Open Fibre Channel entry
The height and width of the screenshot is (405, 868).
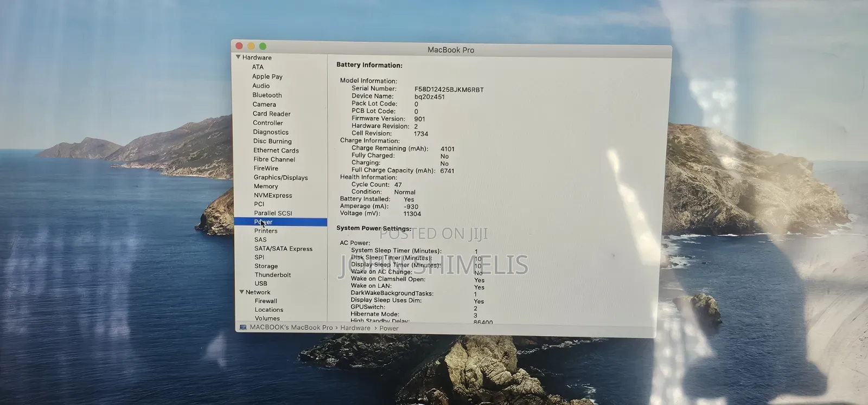[x=275, y=159]
